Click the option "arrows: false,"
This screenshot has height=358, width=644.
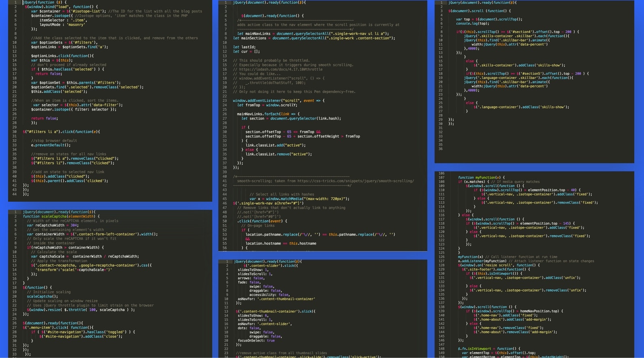251,278
